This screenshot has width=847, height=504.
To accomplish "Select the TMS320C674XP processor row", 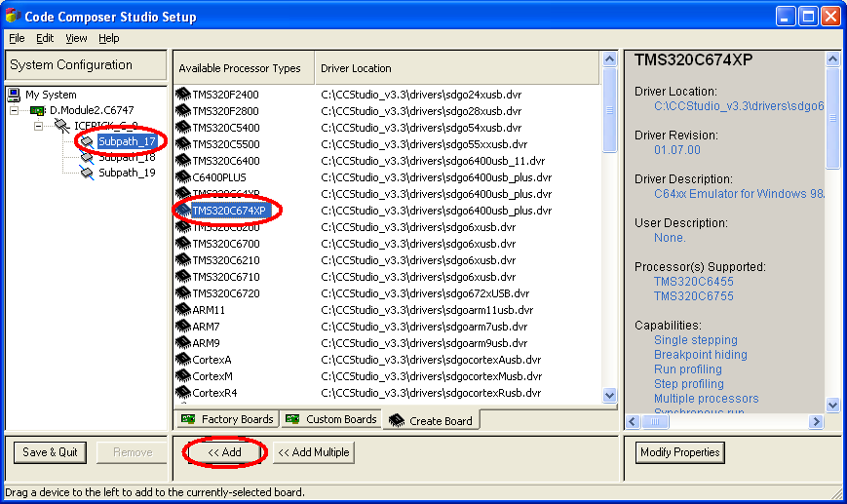I will point(387,211).
